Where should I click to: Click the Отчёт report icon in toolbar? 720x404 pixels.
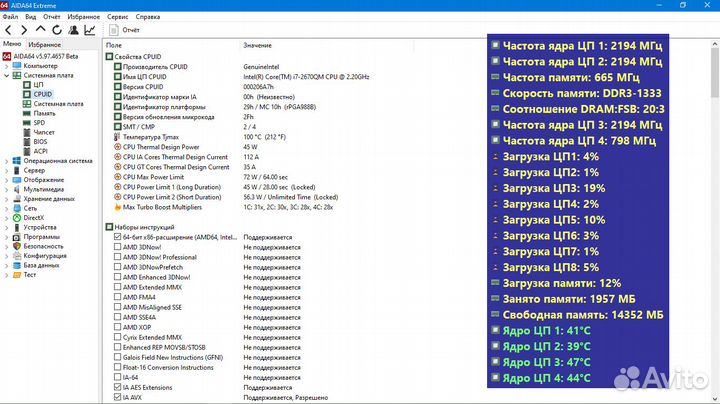113,30
